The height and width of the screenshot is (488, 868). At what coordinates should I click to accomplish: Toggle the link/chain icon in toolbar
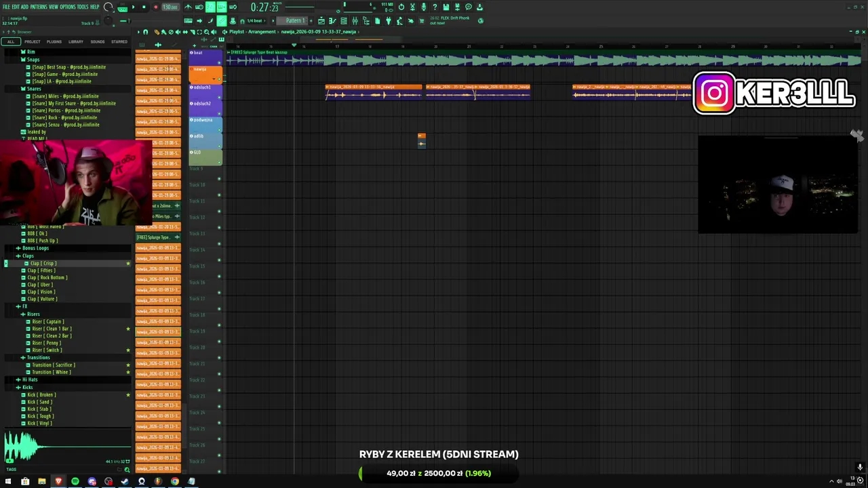221,20
